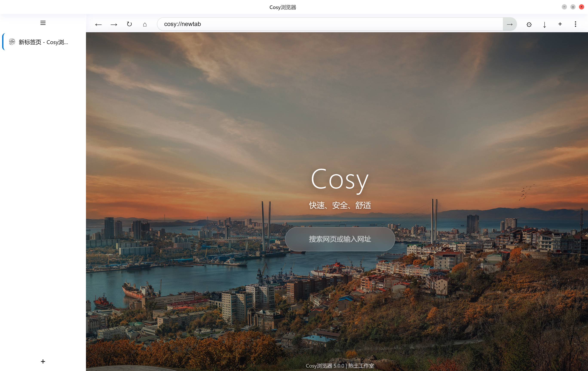Maximize the Cosy browser window
This screenshot has width=588, height=371.
point(573,7)
